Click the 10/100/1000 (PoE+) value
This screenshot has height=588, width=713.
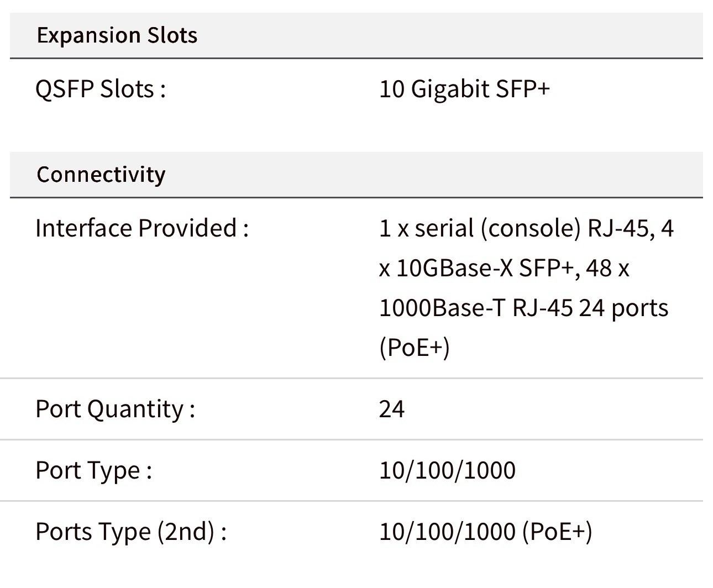(485, 532)
